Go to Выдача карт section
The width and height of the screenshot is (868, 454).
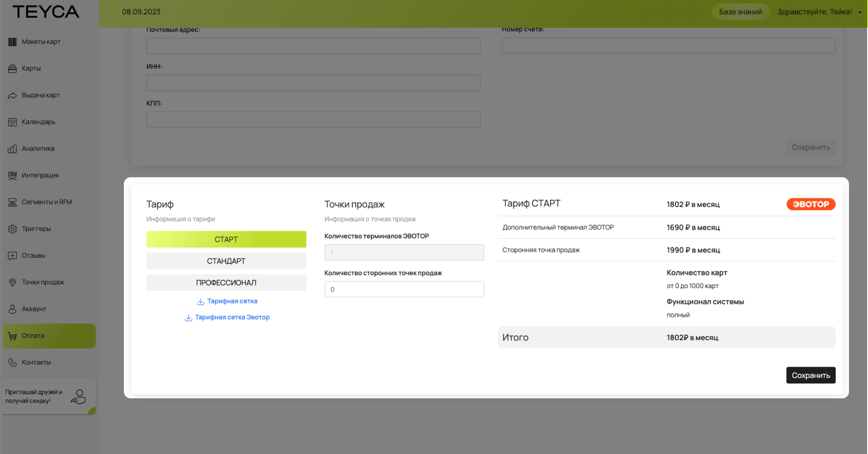(x=49, y=95)
